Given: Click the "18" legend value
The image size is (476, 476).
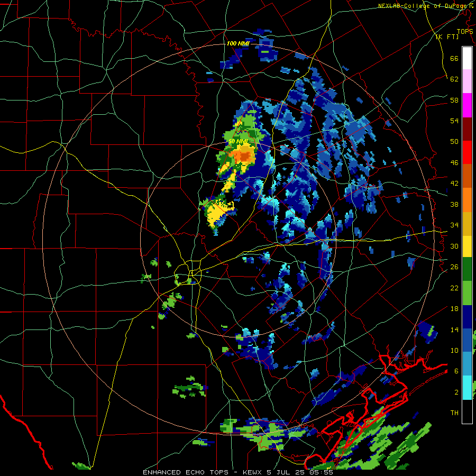Looking at the screenshot, I should tap(454, 309).
